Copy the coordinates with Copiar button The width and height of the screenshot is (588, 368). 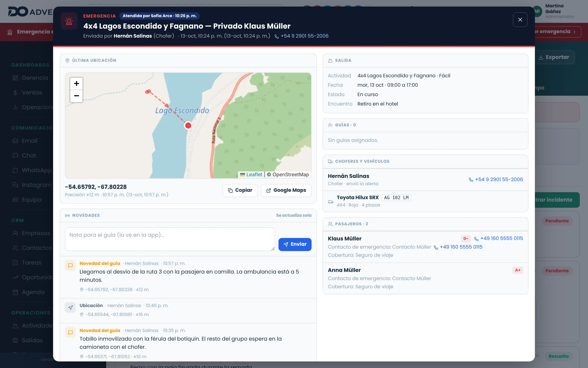point(240,190)
